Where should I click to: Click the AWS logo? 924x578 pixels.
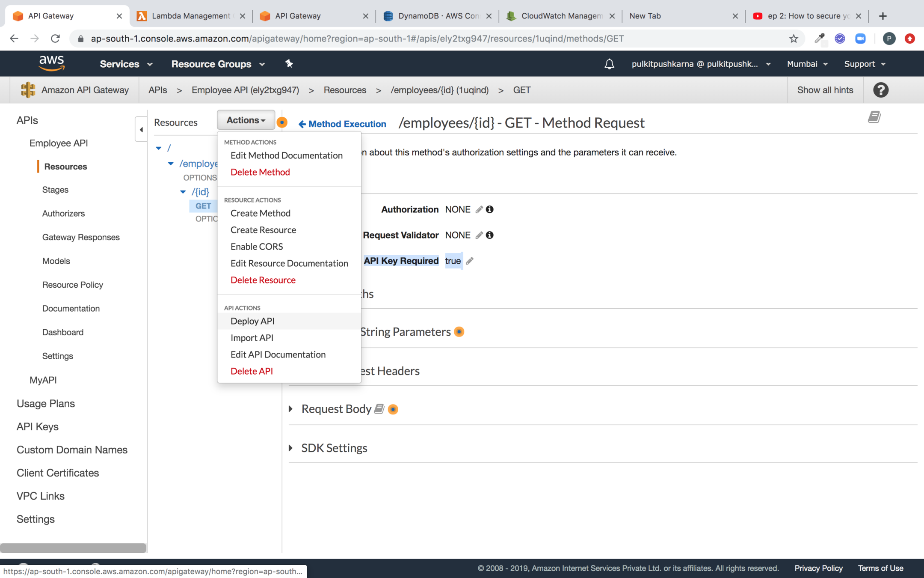click(52, 63)
